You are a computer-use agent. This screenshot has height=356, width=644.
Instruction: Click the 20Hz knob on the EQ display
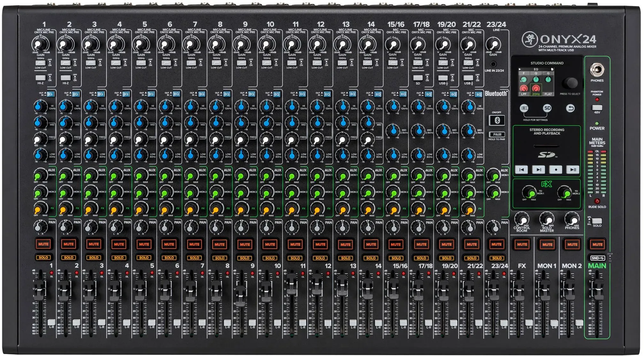point(536,88)
